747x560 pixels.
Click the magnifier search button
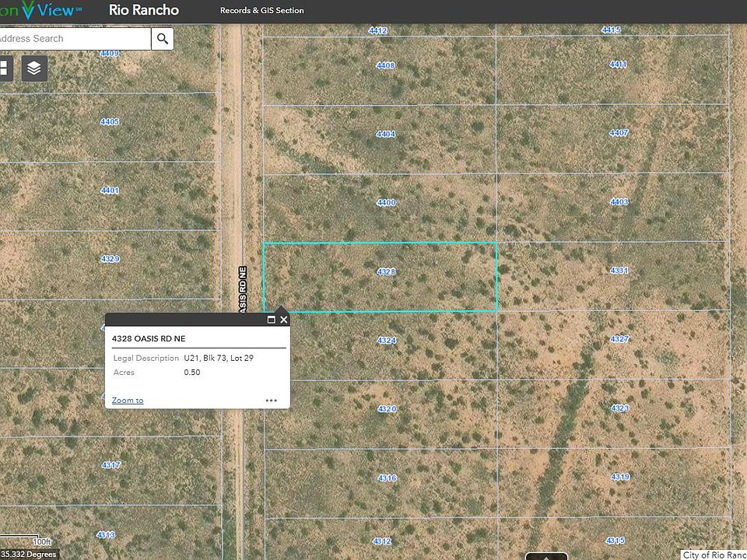163,39
